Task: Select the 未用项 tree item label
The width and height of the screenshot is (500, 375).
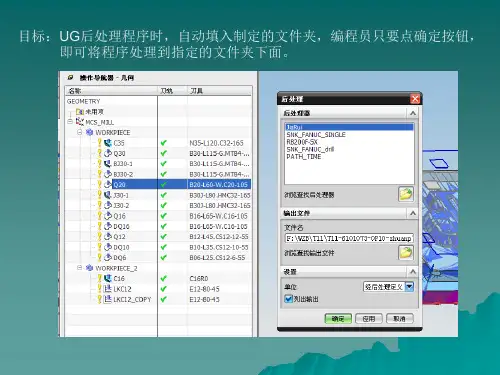Action: (94, 112)
